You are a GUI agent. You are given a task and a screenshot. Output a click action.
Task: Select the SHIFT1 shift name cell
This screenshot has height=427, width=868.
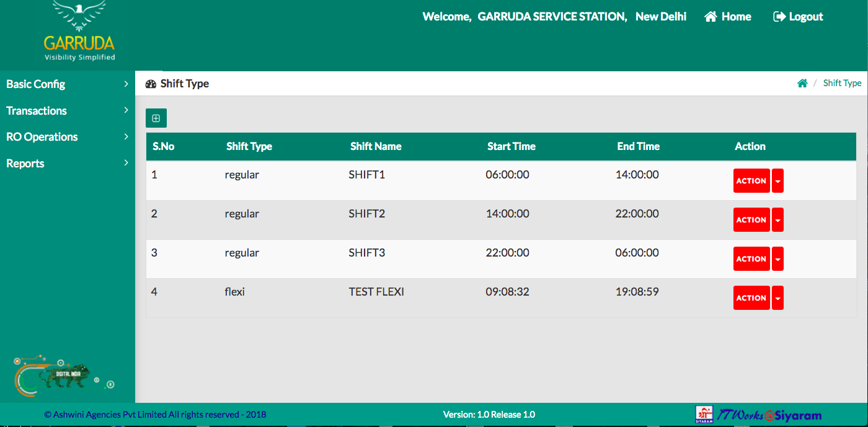point(367,175)
